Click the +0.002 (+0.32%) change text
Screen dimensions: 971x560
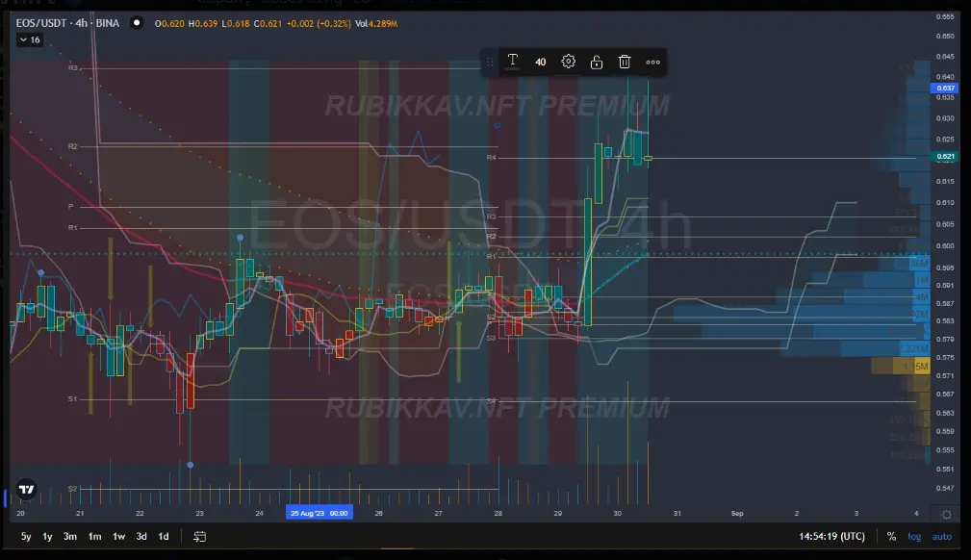(319, 23)
